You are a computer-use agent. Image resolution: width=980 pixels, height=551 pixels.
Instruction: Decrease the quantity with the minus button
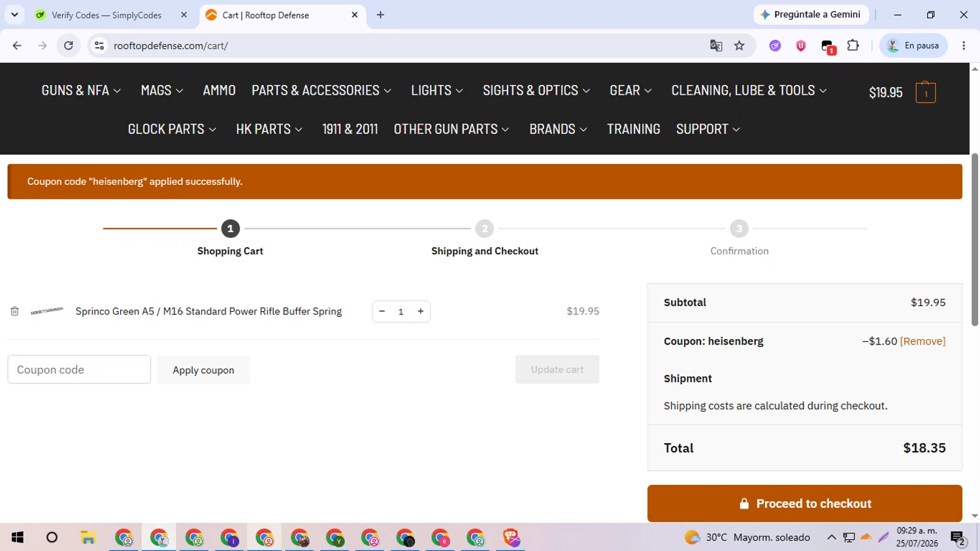[x=382, y=311]
